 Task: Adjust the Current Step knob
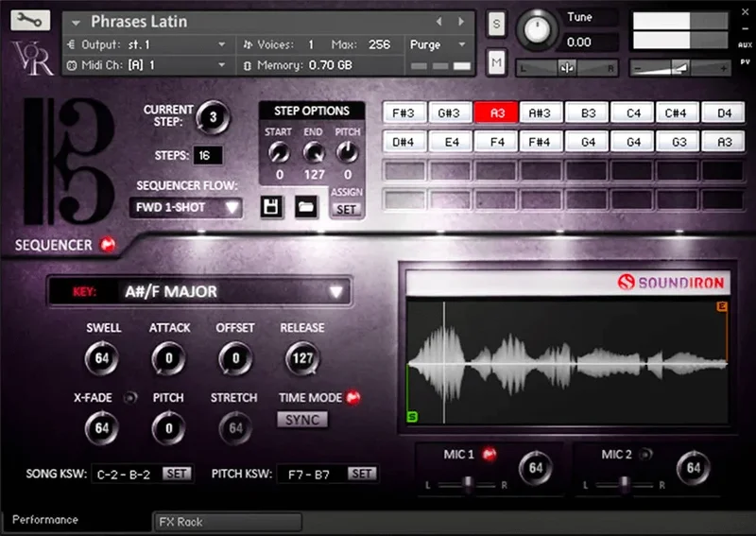coord(213,117)
